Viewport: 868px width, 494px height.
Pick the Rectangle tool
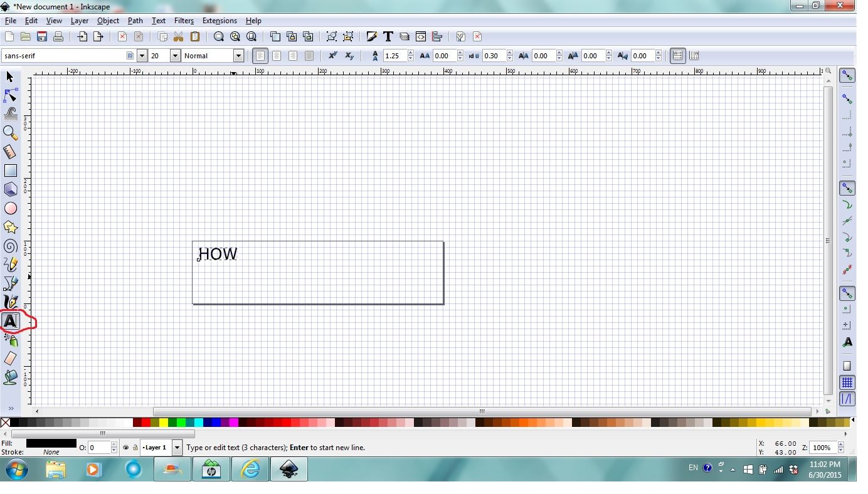(10, 170)
